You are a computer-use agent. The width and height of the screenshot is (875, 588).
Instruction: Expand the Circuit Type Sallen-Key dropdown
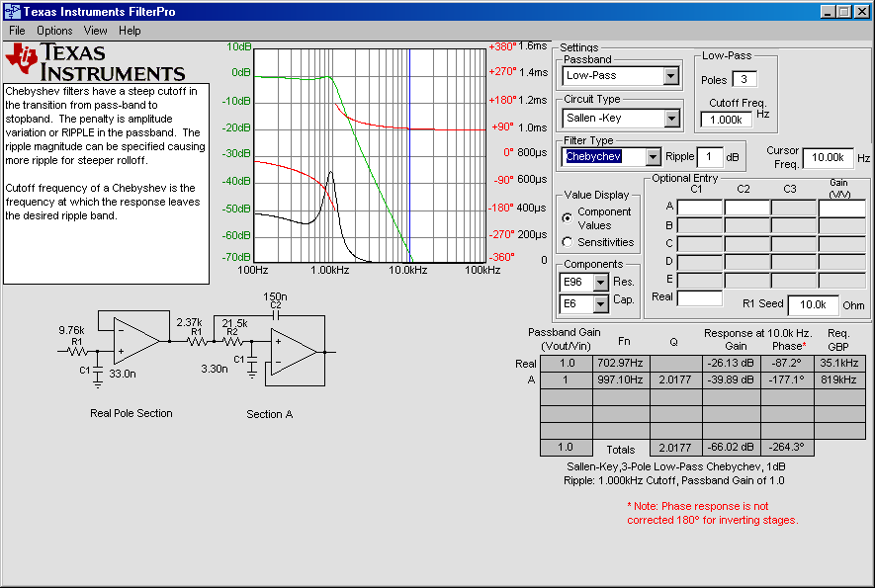pyautogui.click(x=672, y=119)
